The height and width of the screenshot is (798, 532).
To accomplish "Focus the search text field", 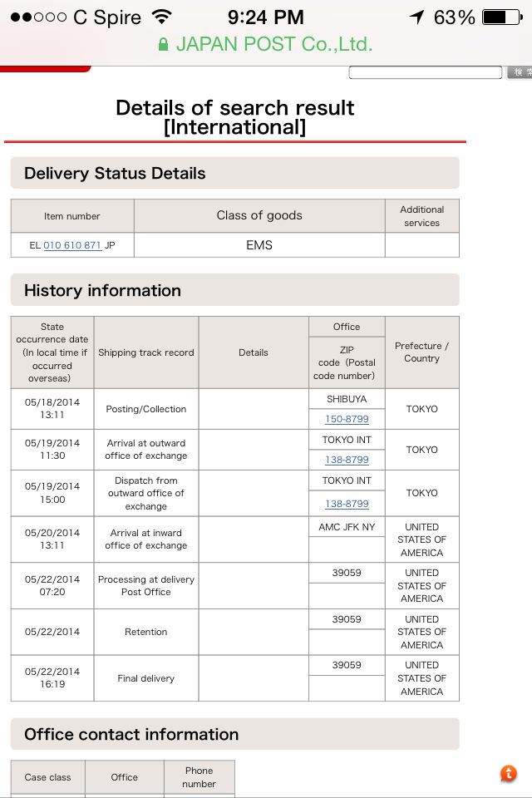I will click(426, 72).
